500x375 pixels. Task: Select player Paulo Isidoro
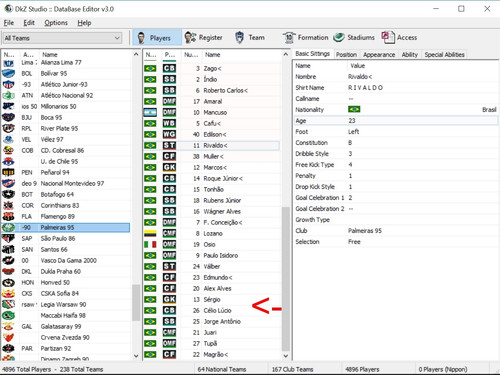(x=221, y=255)
